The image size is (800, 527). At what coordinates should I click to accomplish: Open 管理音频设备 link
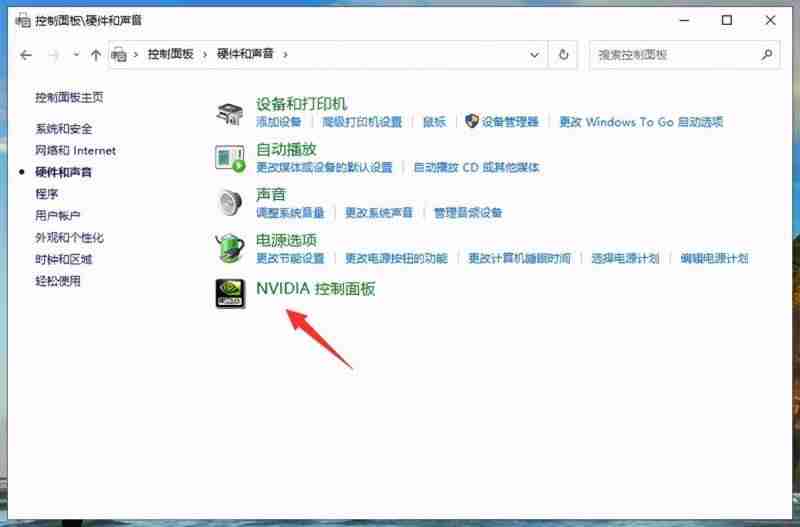(x=468, y=213)
